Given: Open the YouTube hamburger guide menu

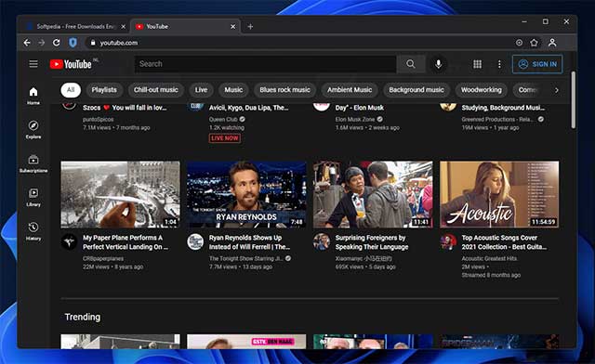Looking at the screenshot, I should tap(33, 64).
